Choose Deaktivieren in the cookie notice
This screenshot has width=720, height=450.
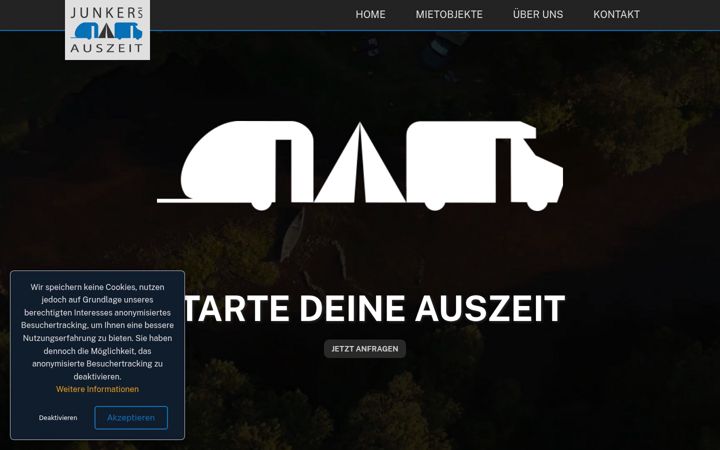pos(58,418)
